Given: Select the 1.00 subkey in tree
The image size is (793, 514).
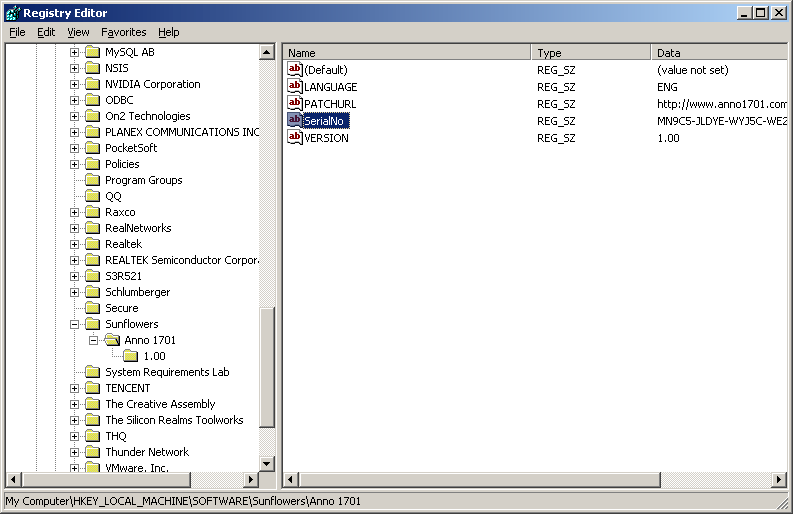Looking at the screenshot, I should pos(154,356).
